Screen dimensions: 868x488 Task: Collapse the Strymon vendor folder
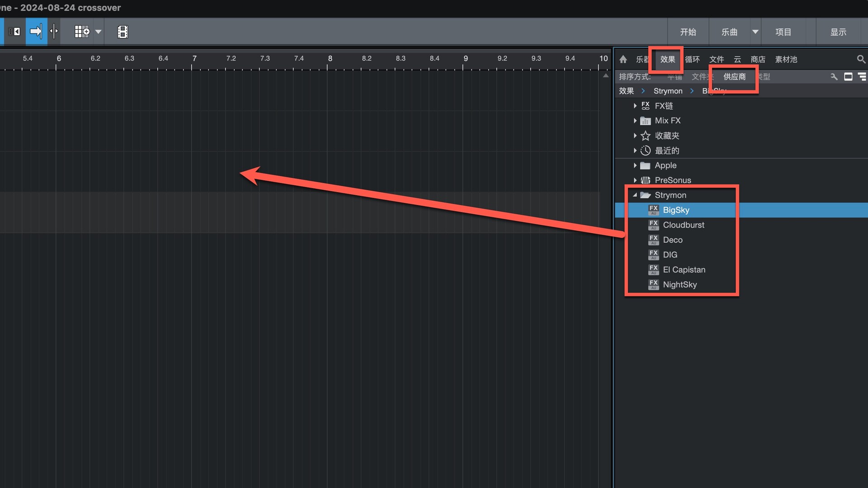[x=635, y=195]
